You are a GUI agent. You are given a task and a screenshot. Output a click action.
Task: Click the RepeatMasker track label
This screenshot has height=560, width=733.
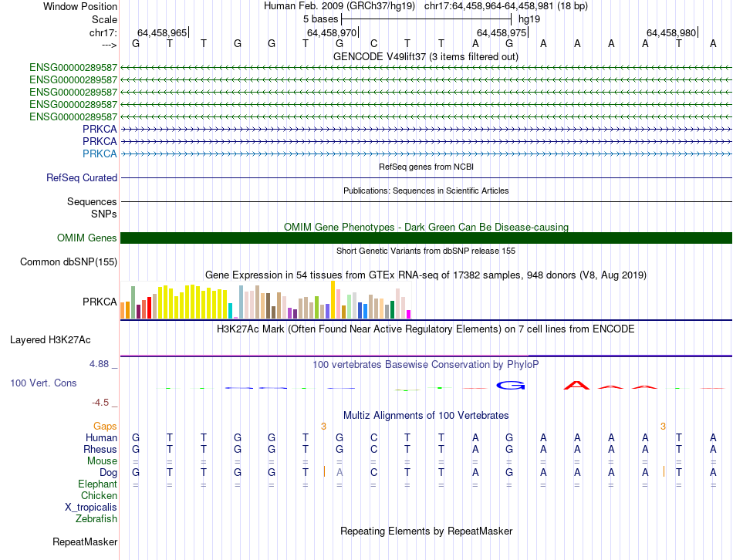[x=85, y=541]
